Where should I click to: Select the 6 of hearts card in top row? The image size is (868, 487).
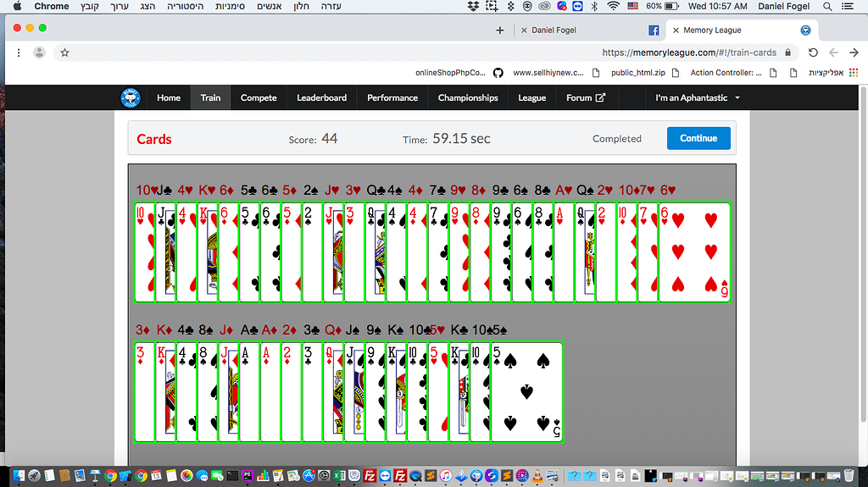[694, 252]
